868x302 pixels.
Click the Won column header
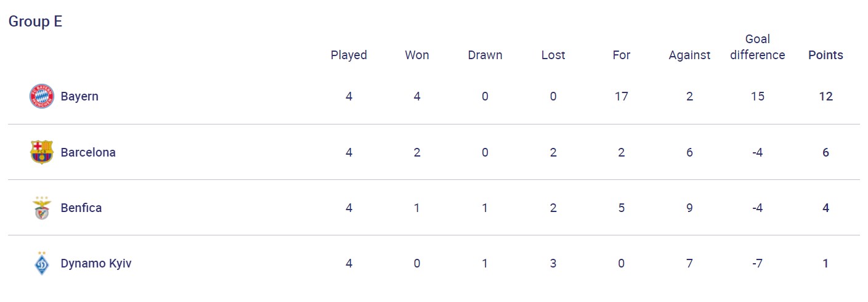417,55
